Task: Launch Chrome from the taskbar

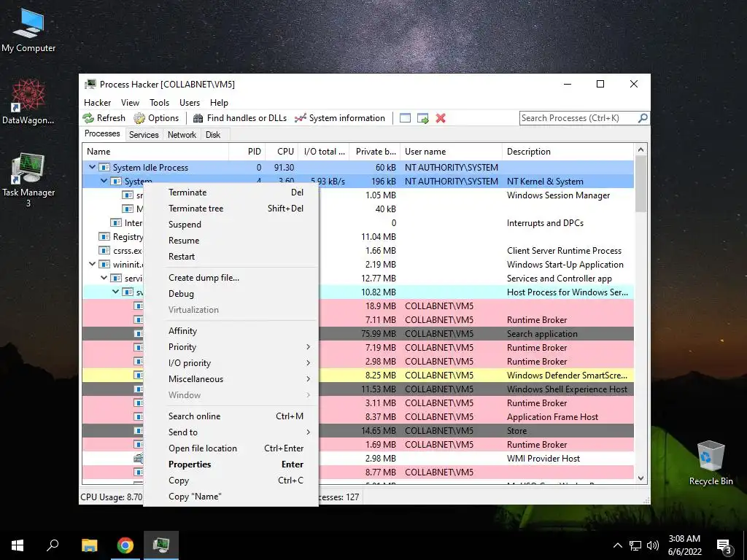Action: click(125, 545)
